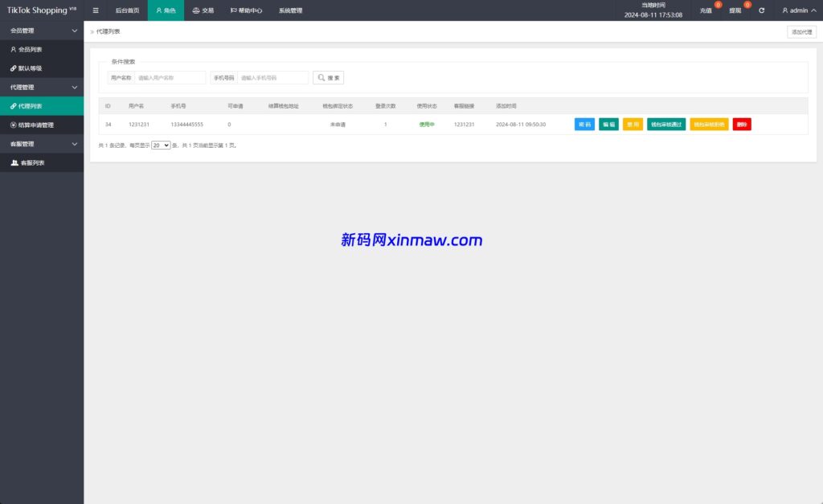Click the hamburger menu toggle icon
This screenshot has width=823, height=504.
[96, 10]
